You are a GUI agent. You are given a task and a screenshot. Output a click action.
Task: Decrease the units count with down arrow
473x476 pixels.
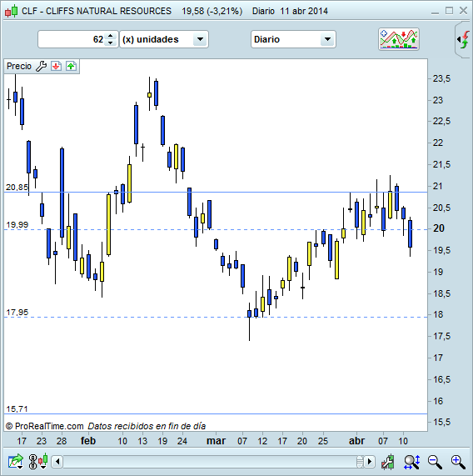pyautogui.click(x=111, y=43)
